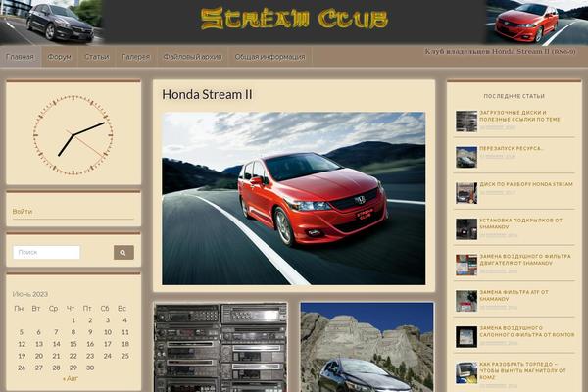Screen dimensions: 588x392
Task: Open article Установка подкрылков от Shamanov
Action: tap(521, 223)
